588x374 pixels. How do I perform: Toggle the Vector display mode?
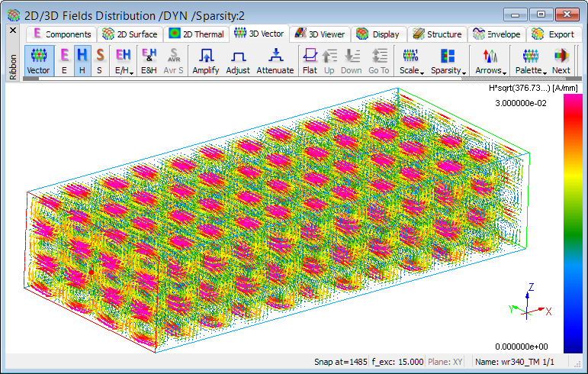[x=38, y=61]
